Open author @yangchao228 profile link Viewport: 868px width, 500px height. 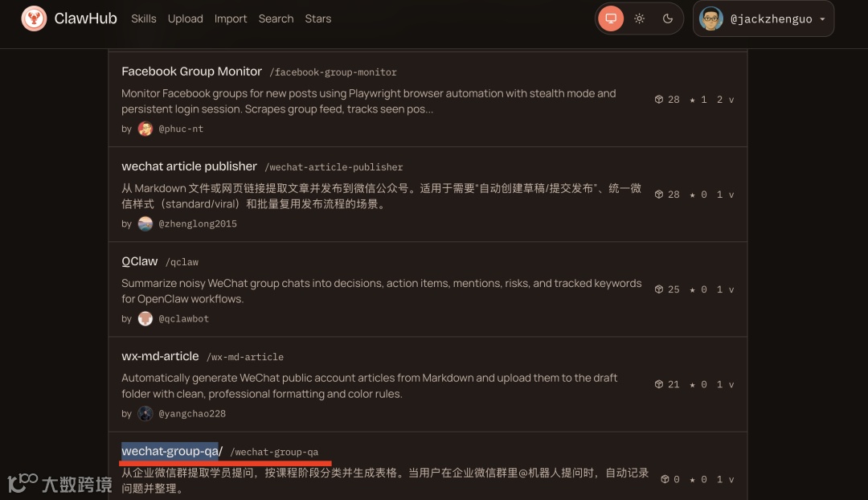(192, 414)
